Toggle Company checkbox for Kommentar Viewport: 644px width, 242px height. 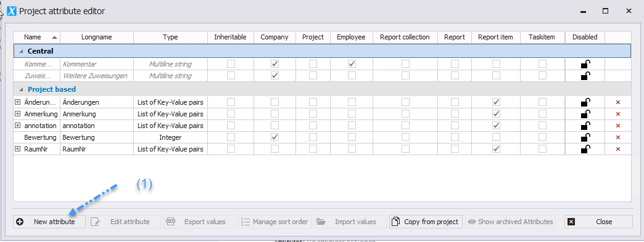pyautogui.click(x=275, y=64)
